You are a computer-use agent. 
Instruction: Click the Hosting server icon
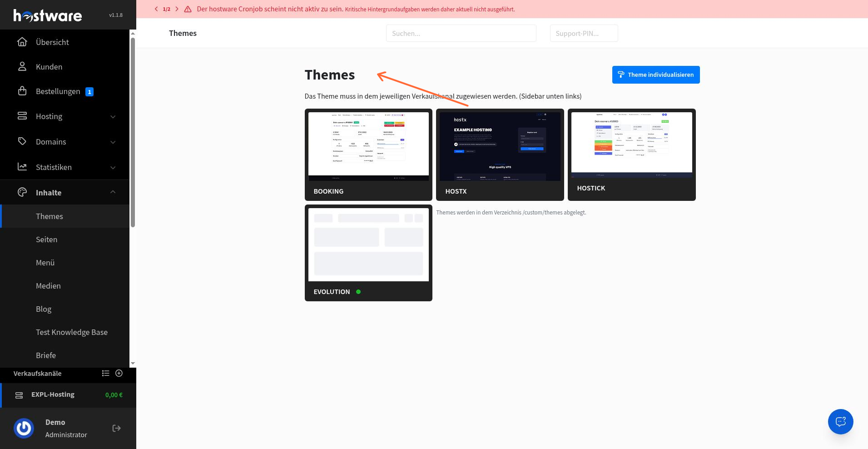pyautogui.click(x=22, y=116)
